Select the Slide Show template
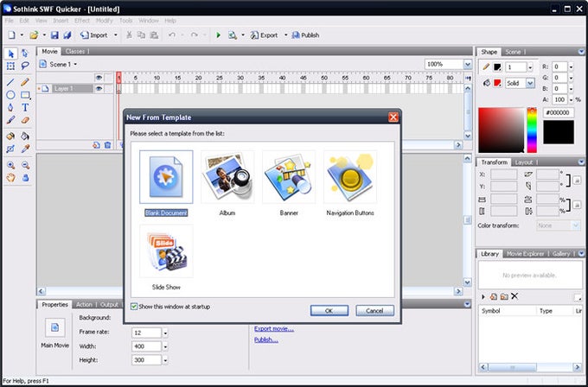 coord(166,257)
